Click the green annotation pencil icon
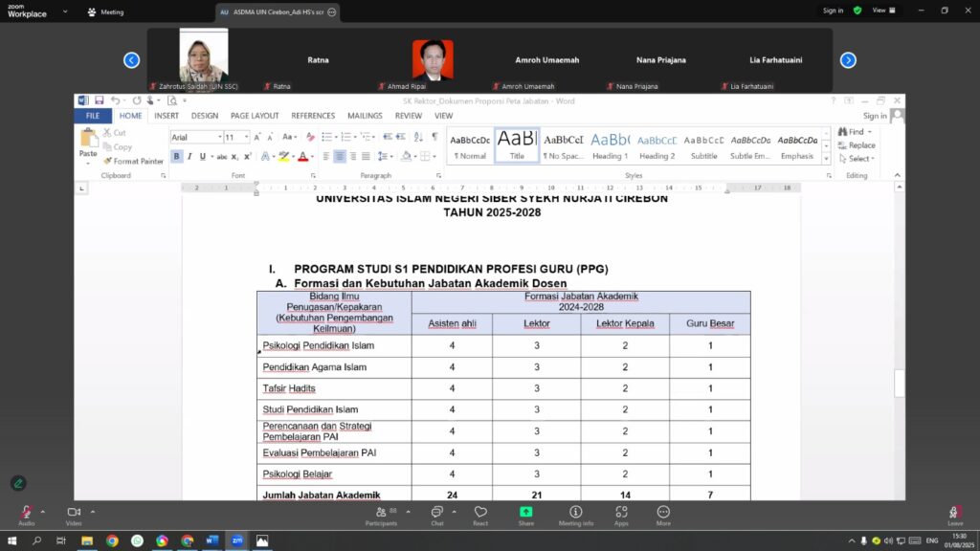Viewport: 980px width, 551px height. [x=18, y=483]
